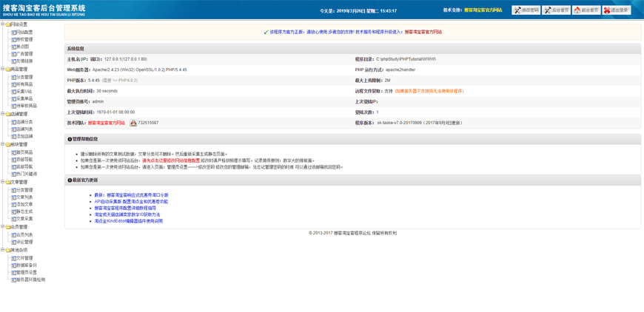Click the page icon next to 数据库备份
The width and height of the screenshot is (644, 312).
tap(13, 265)
